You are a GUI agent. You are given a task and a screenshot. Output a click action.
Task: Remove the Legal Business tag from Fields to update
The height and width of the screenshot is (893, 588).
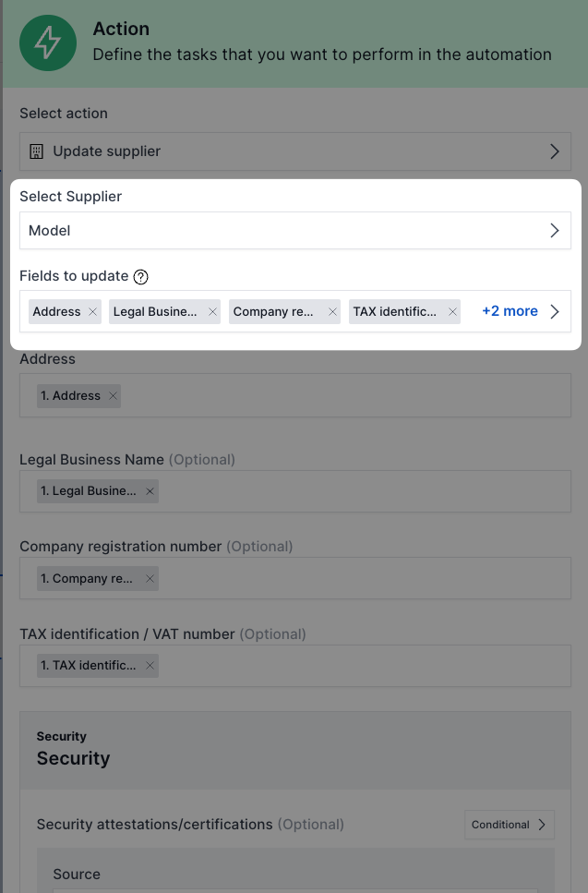click(x=213, y=312)
